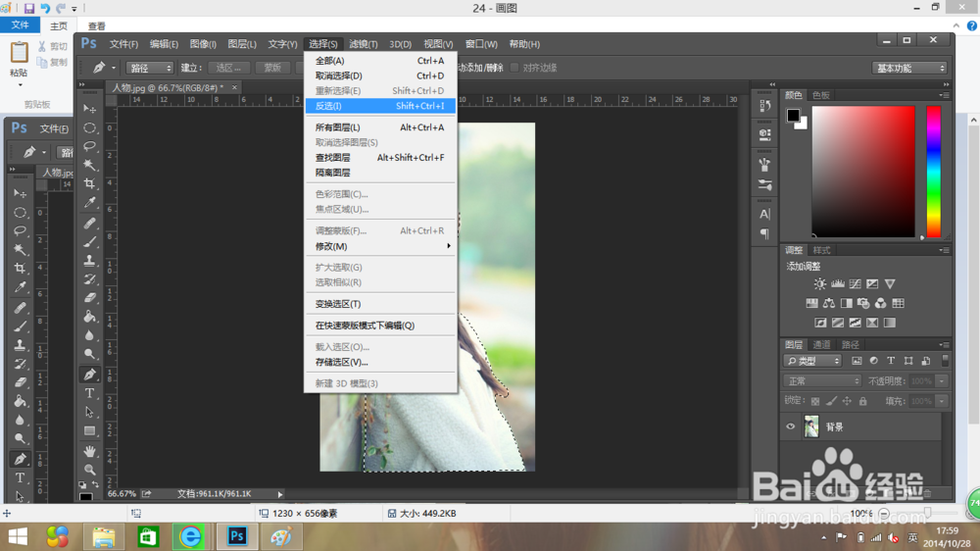
Task: Select the Pen tool in the back Photoshop window
Action: [20, 459]
